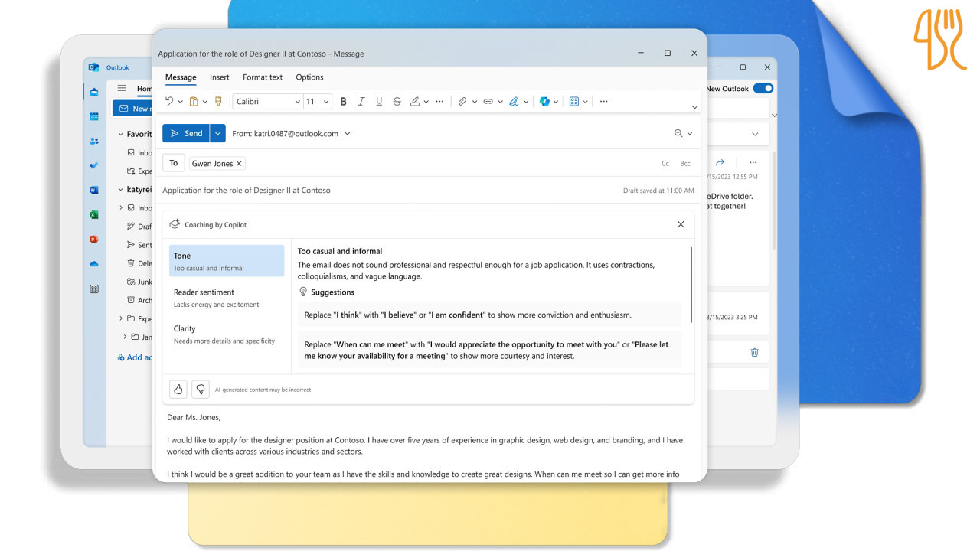
Task: Switch to the Insert tab
Action: (x=220, y=77)
